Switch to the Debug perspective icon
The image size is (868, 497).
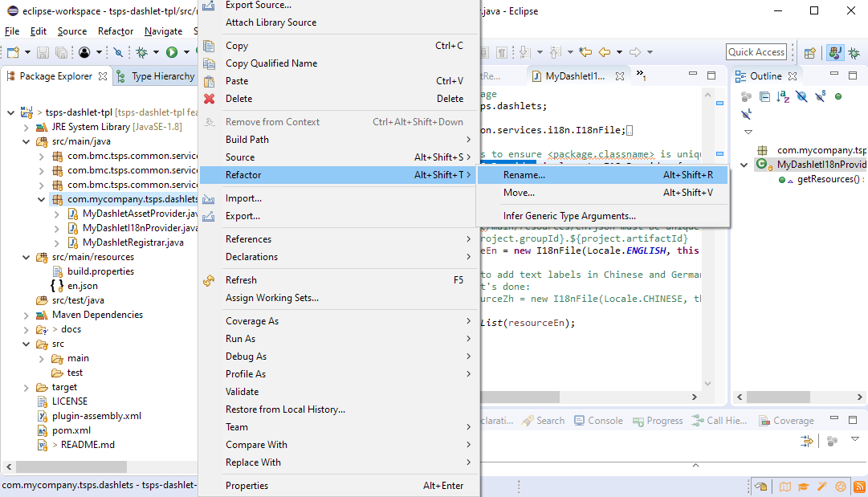[x=854, y=52]
